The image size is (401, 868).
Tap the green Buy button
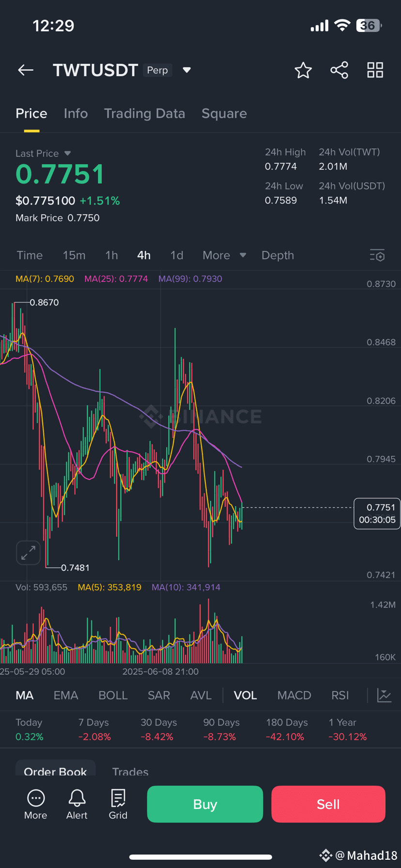click(x=205, y=804)
